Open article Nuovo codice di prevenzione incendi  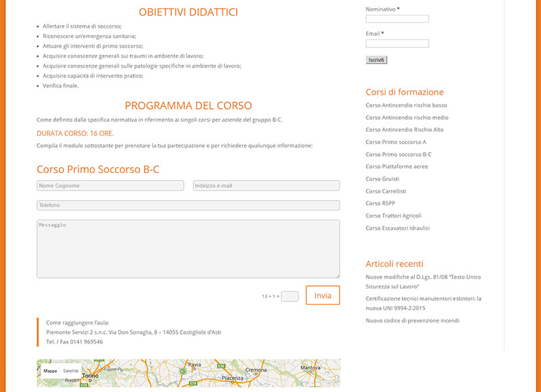413,320
